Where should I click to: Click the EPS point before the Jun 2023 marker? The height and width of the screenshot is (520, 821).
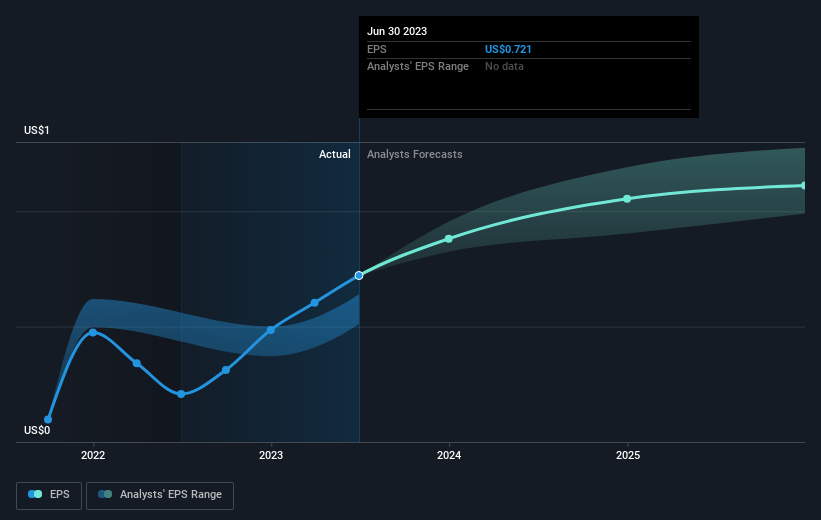coord(315,303)
